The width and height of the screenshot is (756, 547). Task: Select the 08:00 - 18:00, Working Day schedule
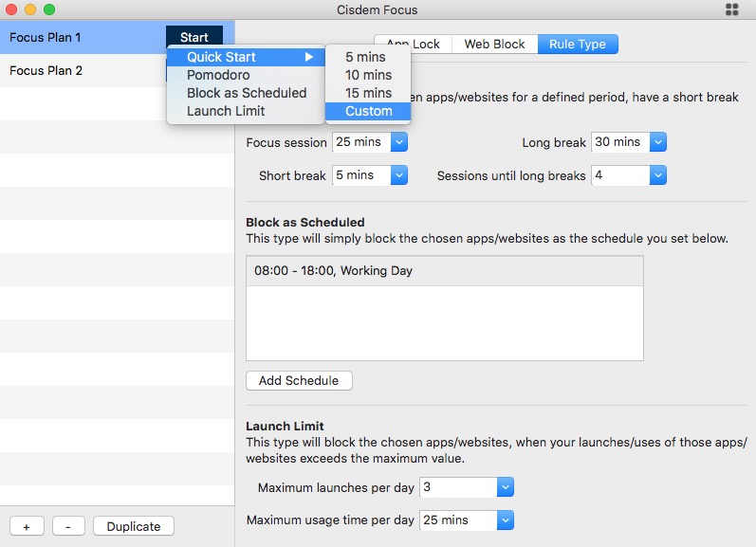tap(445, 271)
